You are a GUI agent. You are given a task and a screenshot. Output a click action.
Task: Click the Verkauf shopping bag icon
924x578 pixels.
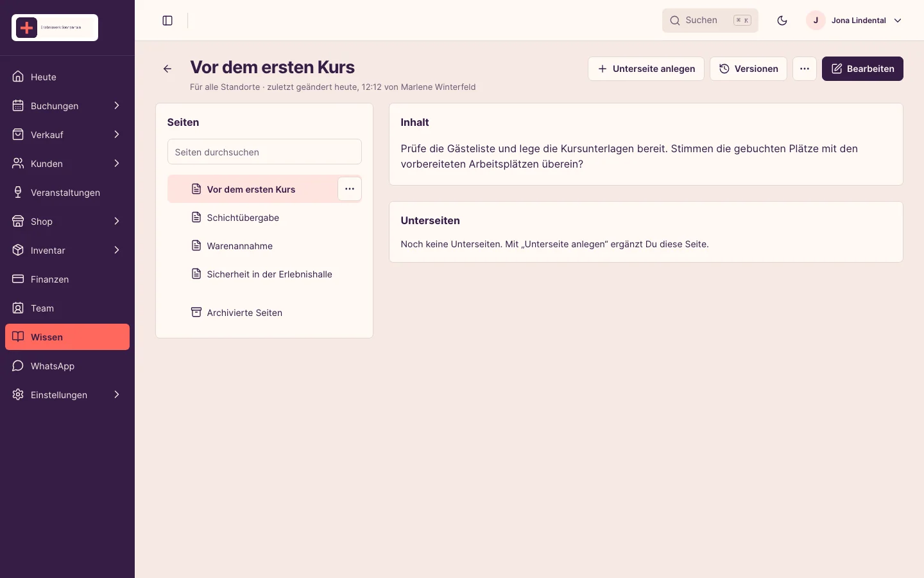pyautogui.click(x=18, y=134)
